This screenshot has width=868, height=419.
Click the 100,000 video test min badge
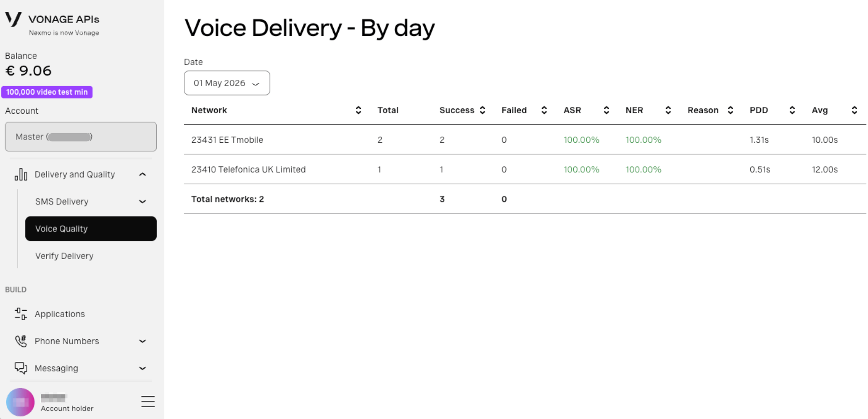point(47,92)
